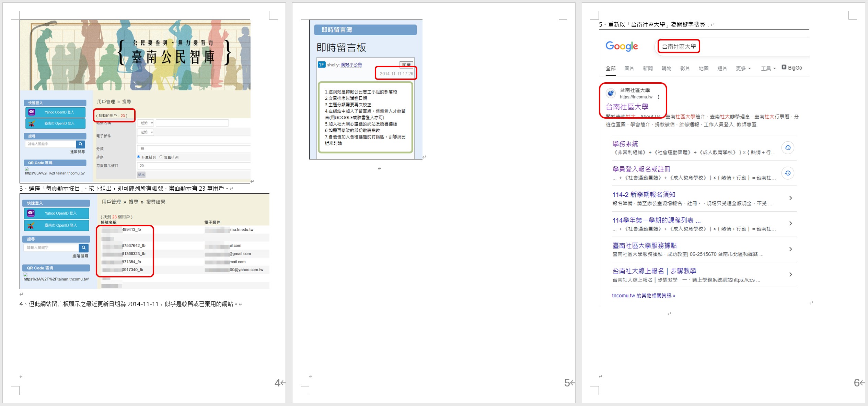The height and width of the screenshot is (406, 868).
Task: Click the 請輸入關鍵字 input on the 搜尋結果 page
Action: click(x=51, y=248)
